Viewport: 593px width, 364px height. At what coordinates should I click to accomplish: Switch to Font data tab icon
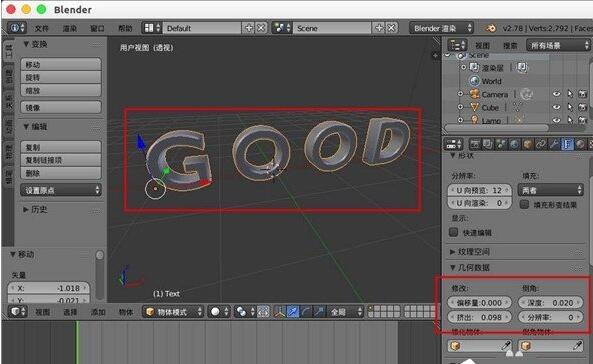567,144
